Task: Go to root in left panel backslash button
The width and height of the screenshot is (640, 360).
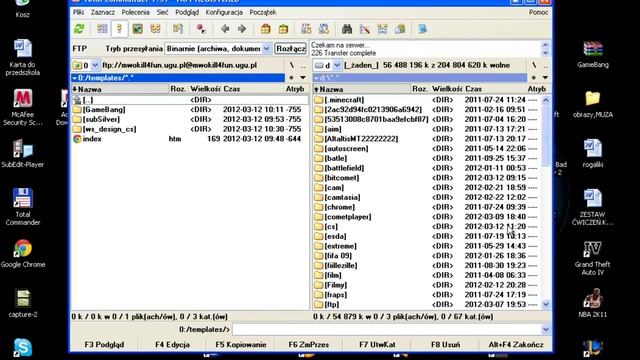Action: tap(291, 65)
